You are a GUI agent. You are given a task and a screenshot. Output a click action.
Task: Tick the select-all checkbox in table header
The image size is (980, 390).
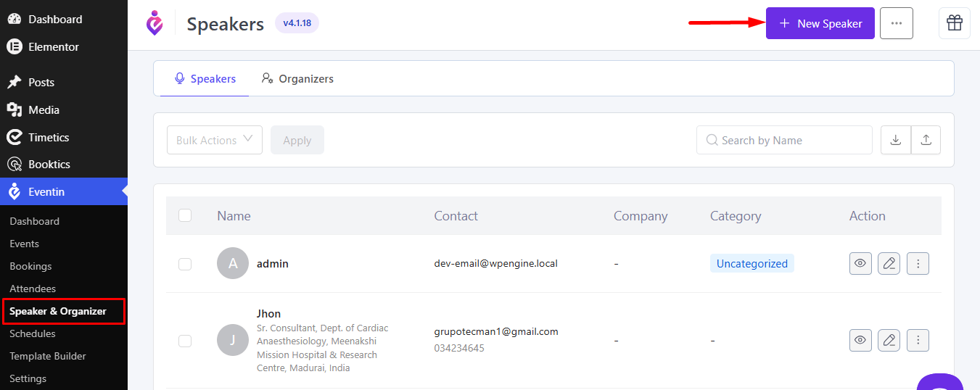point(185,215)
